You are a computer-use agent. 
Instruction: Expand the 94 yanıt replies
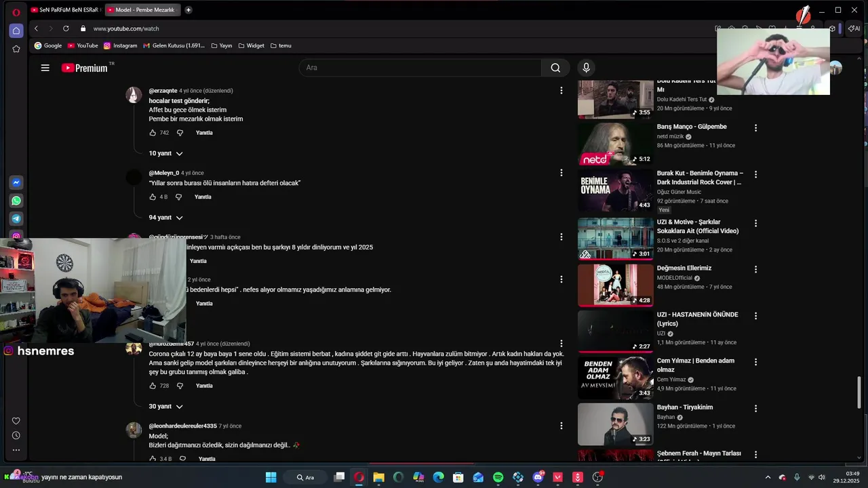(165, 218)
